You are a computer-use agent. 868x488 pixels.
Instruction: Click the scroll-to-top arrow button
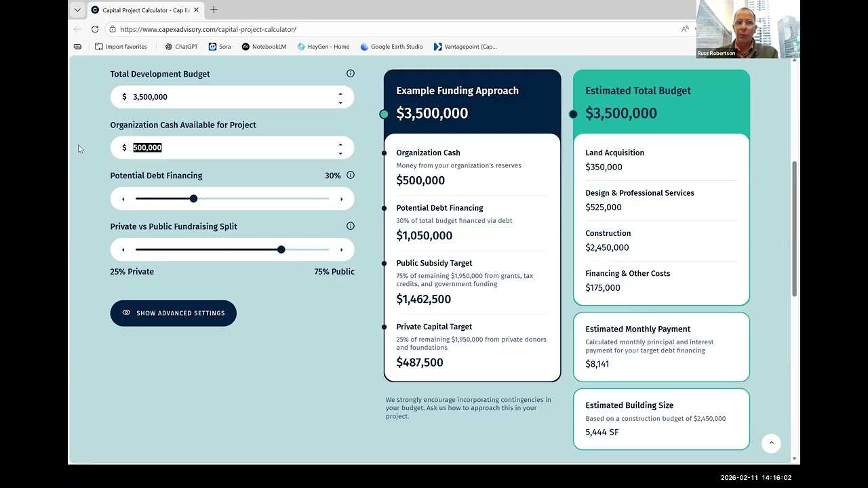(771, 443)
